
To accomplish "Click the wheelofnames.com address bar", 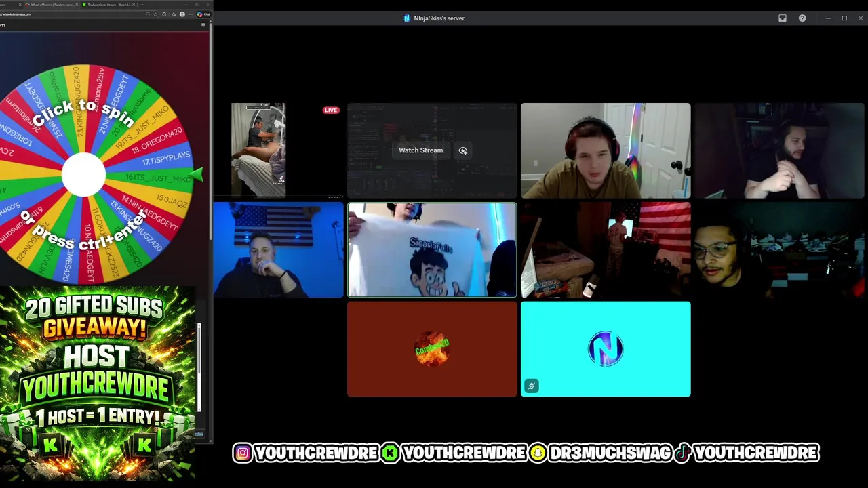I will 71,14.
